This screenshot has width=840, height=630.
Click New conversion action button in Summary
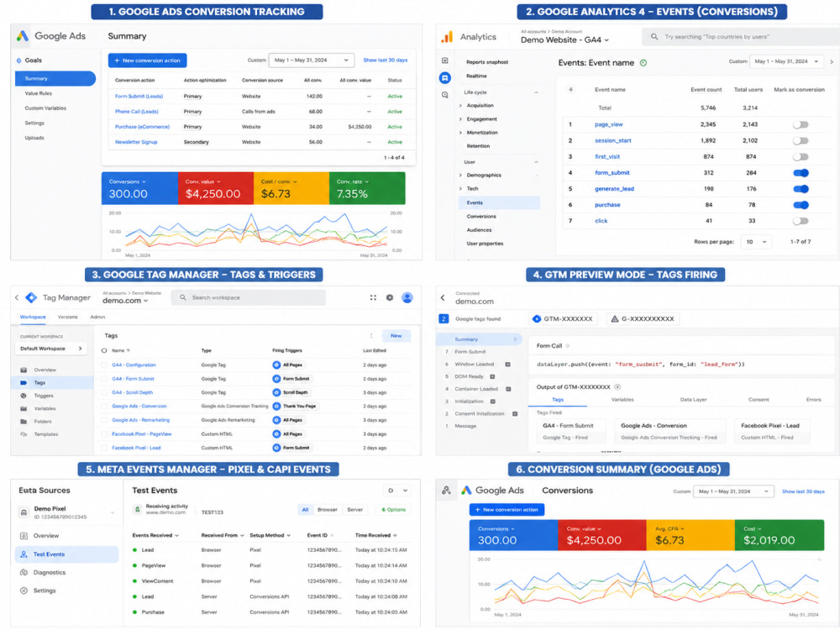[x=147, y=60]
